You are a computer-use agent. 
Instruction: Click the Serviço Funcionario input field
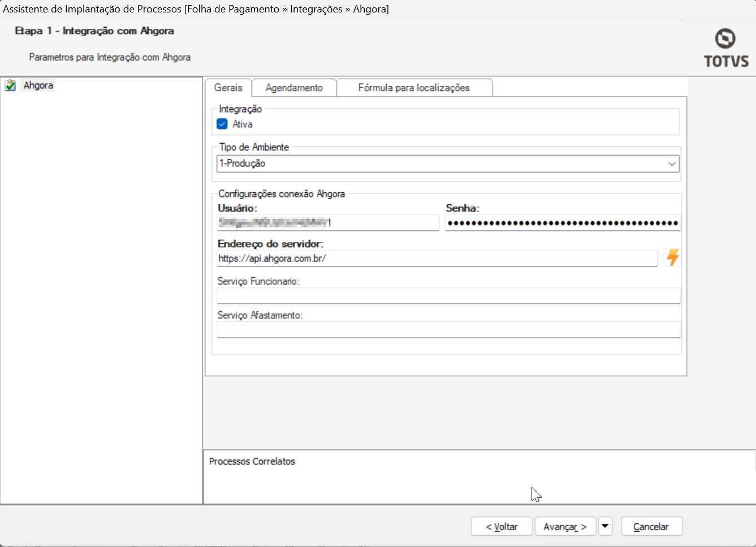[x=448, y=295]
